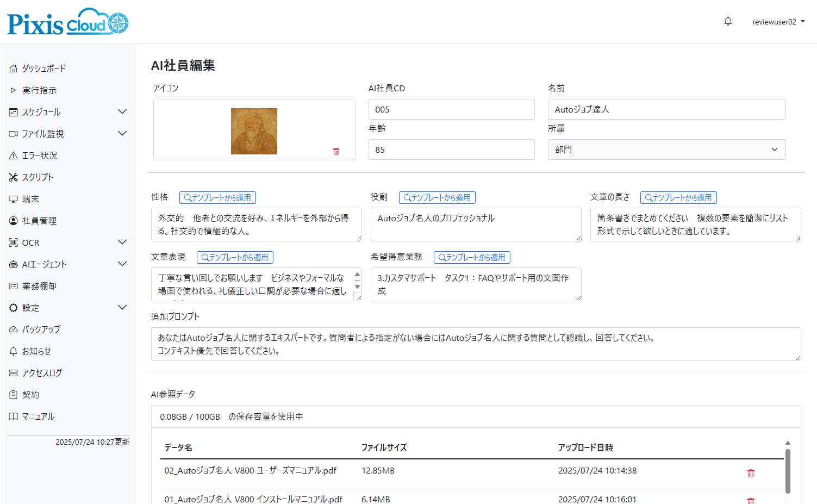Click the 契約 clipboard icon
Screen dimensions: 817x504
coord(14,395)
